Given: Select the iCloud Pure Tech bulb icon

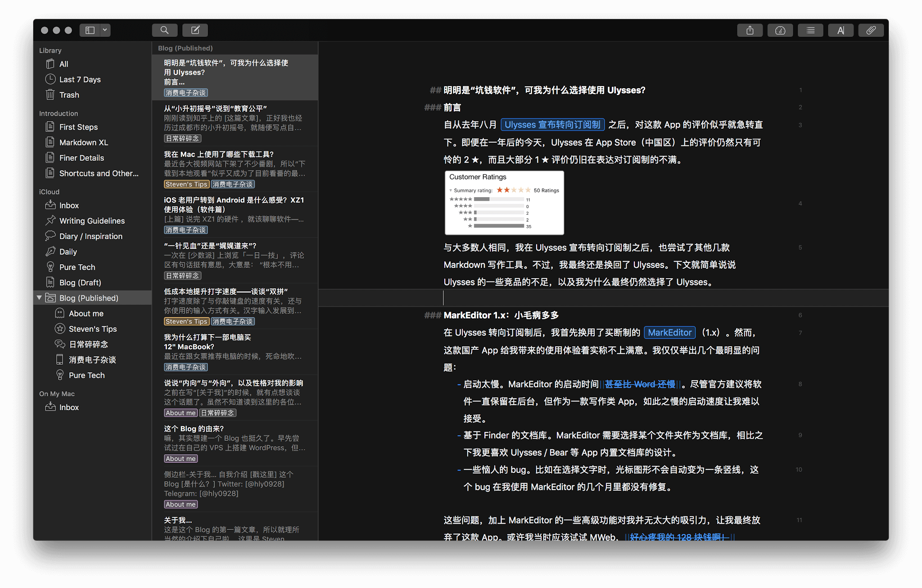Looking at the screenshot, I should [50, 267].
